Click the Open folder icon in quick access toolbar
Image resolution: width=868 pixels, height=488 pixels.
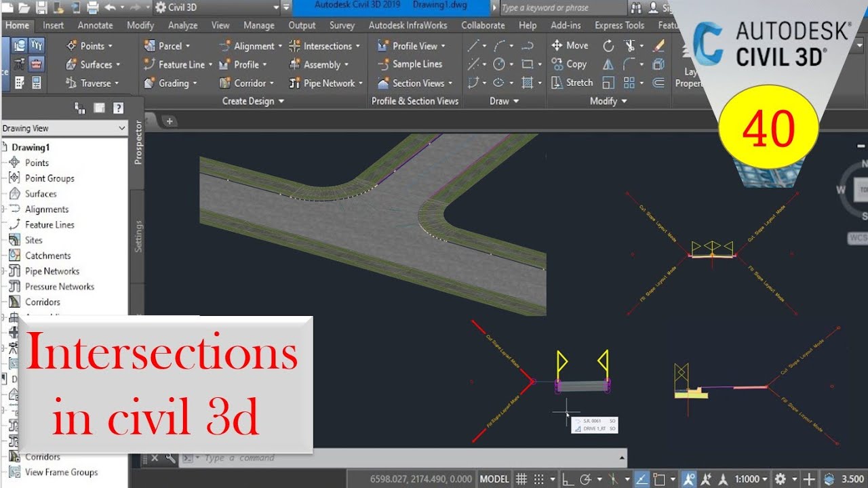click(24, 8)
